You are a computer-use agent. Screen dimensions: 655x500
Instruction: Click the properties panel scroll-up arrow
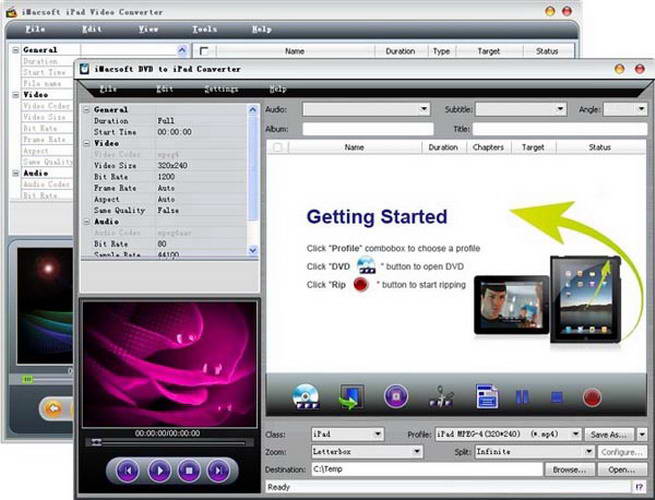point(253,109)
